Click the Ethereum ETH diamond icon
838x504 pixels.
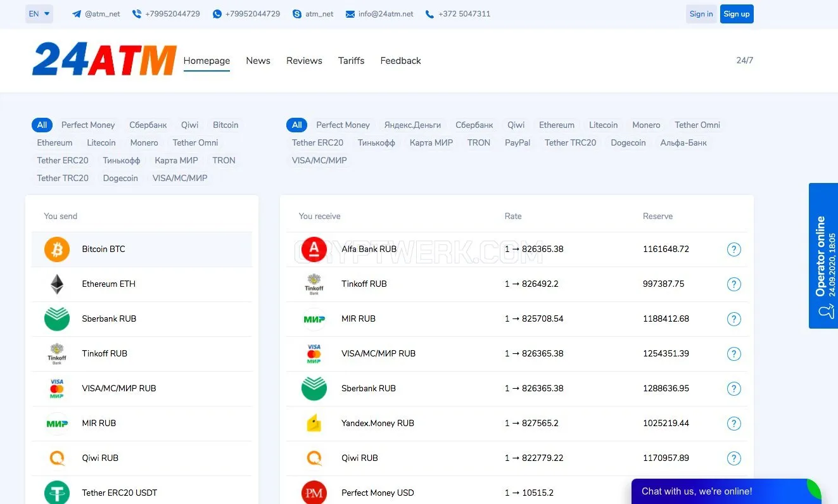(57, 284)
